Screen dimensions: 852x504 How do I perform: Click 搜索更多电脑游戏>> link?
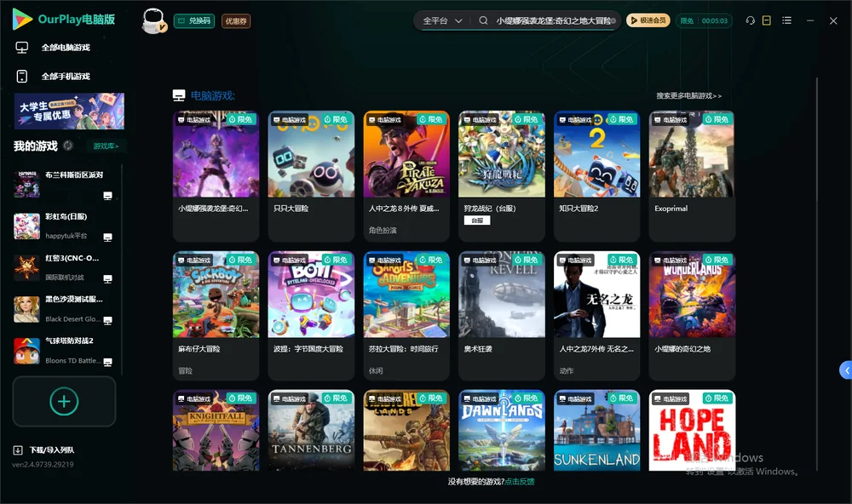point(689,95)
